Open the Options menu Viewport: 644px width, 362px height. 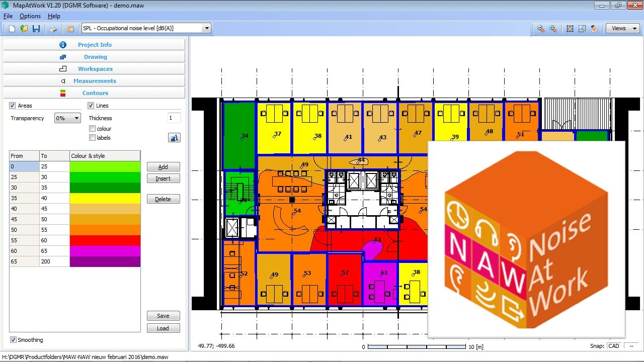click(30, 16)
